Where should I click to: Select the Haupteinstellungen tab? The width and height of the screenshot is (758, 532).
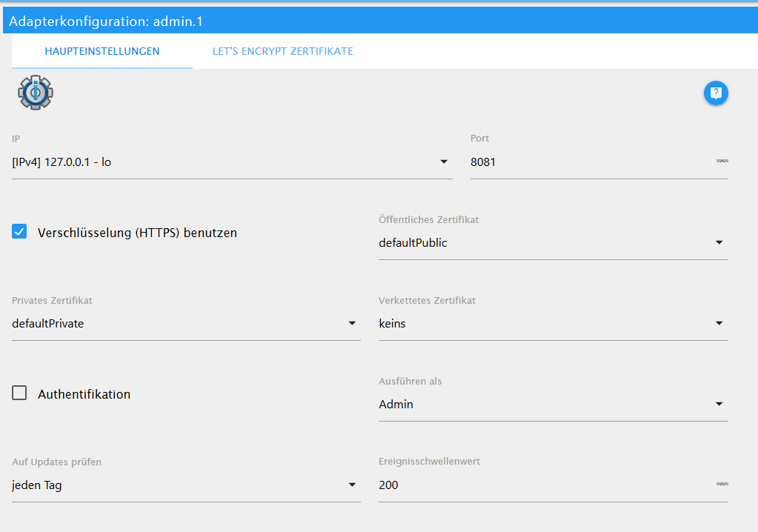pyautogui.click(x=102, y=51)
